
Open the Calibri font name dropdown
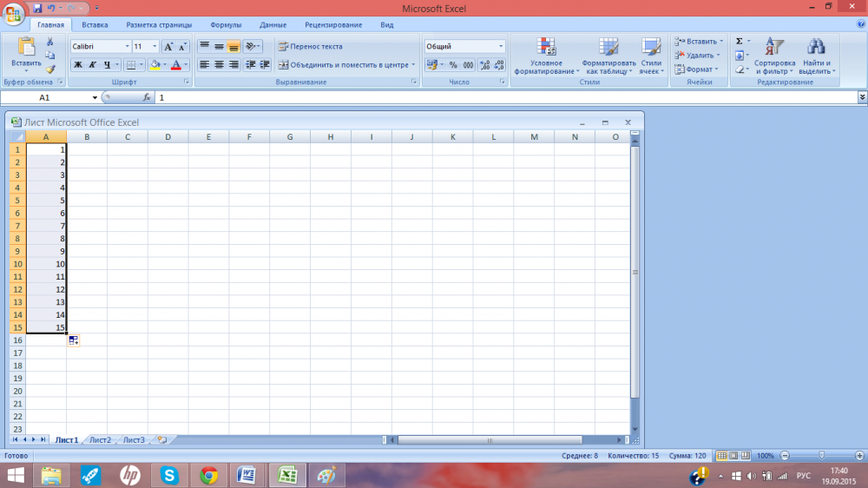(127, 47)
